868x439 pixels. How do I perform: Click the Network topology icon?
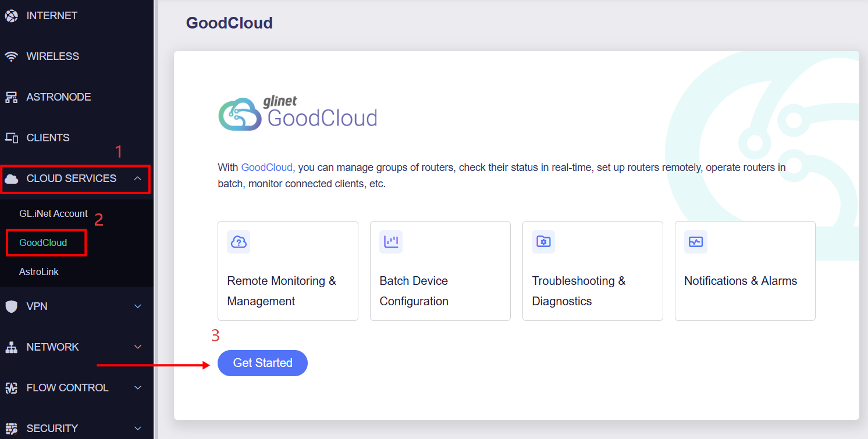(x=11, y=347)
